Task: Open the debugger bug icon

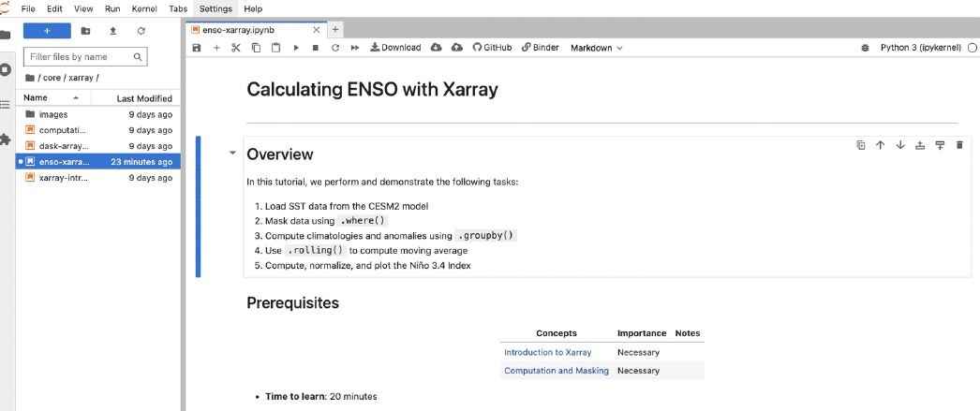Action: (865, 48)
